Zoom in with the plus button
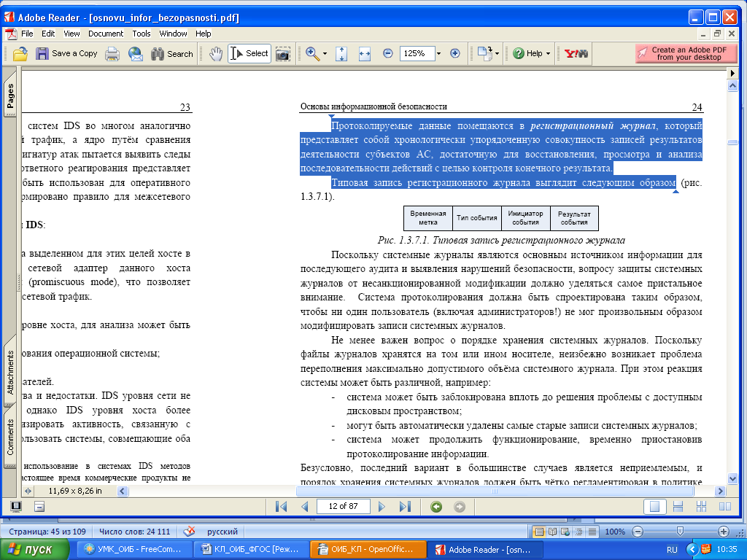The image size is (747, 560). 455,53
